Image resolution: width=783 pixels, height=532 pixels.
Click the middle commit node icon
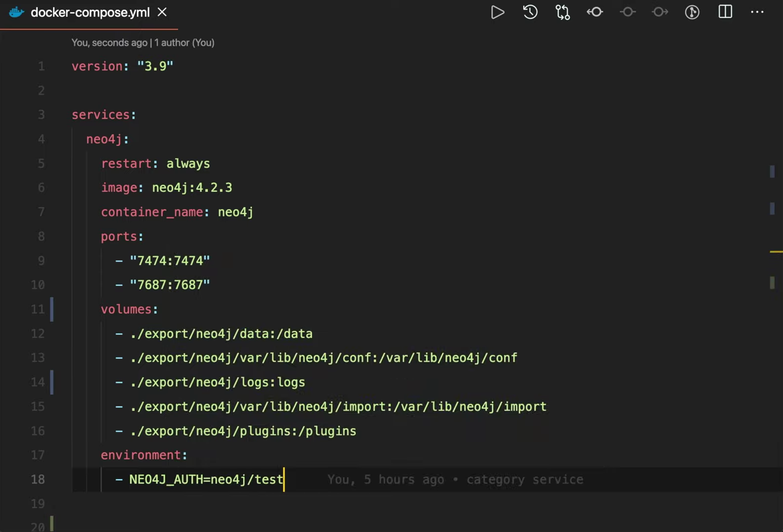[628, 12]
